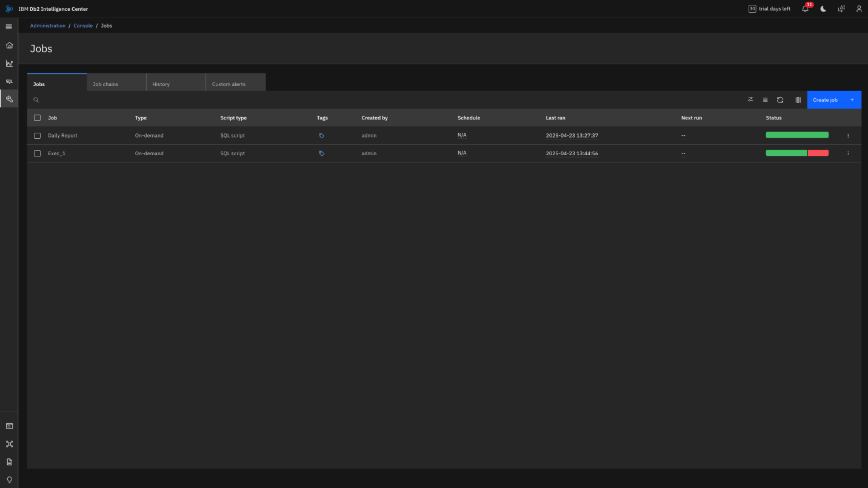Sort by the Script type column header
The height and width of the screenshot is (488, 868).
tap(233, 118)
